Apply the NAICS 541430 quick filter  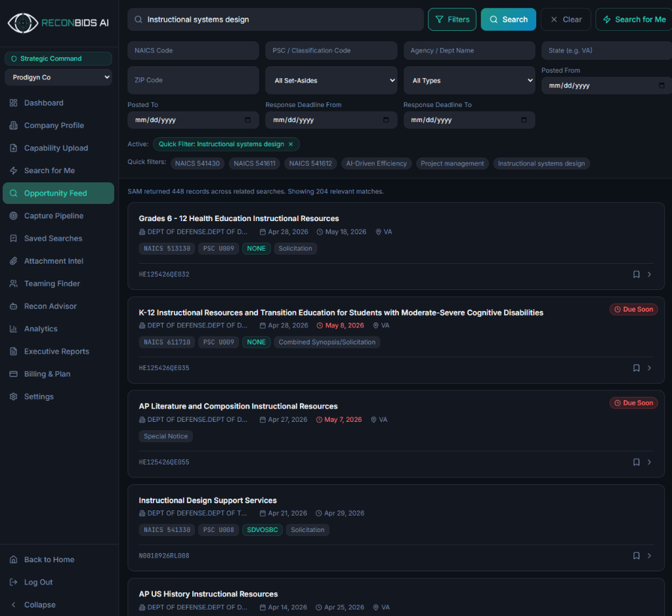pos(197,163)
